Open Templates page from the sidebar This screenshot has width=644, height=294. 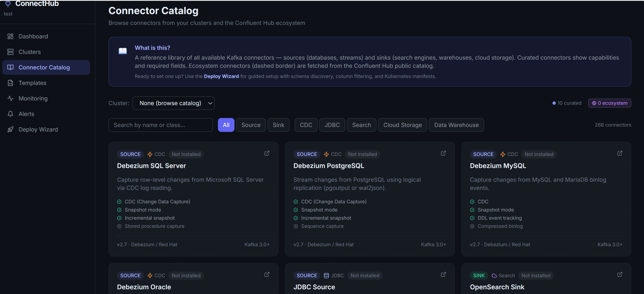point(46,83)
